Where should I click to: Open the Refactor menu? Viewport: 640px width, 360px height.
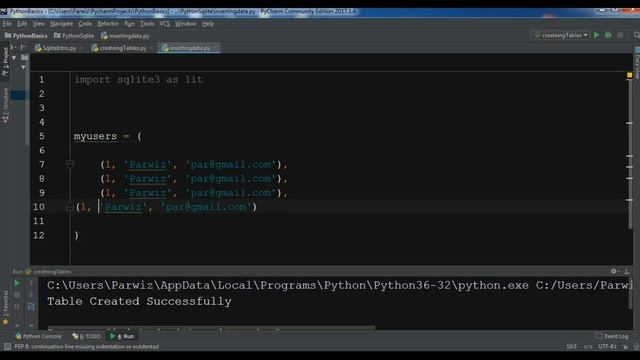[108, 24]
